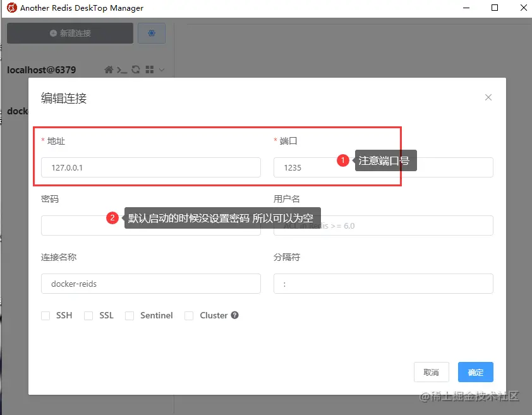The image size is (532, 415).
Task: Toggle the Sentinel checkbox
Action: pyautogui.click(x=130, y=316)
